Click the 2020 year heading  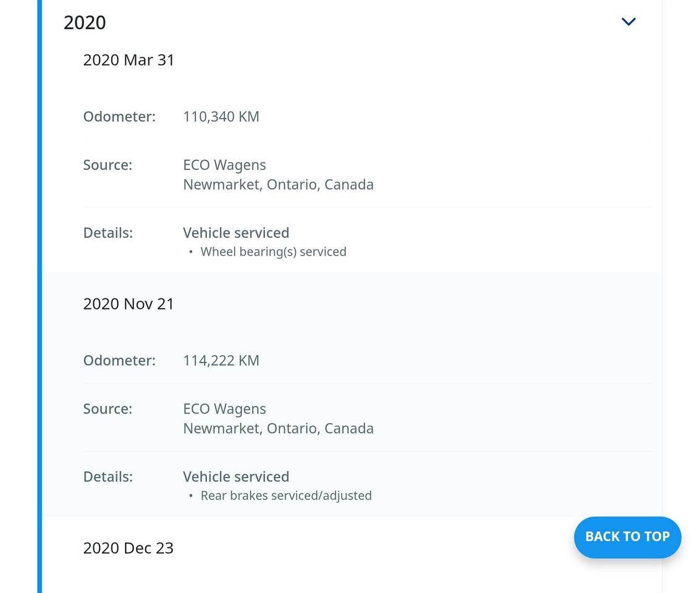click(x=85, y=23)
